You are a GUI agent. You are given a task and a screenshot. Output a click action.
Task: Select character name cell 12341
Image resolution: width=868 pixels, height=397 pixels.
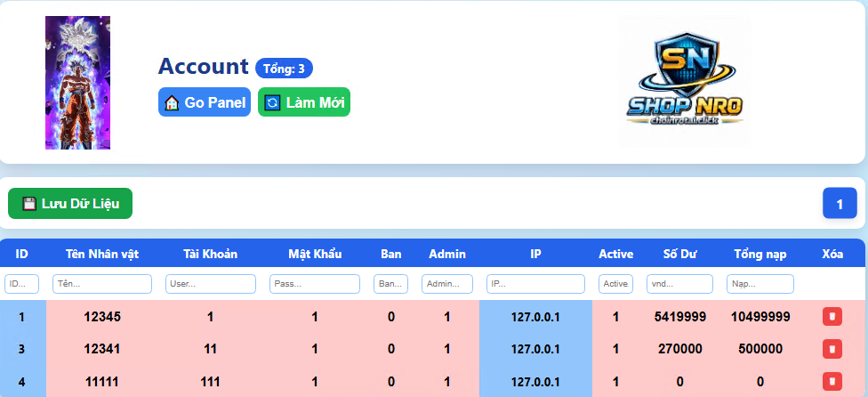tap(102, 349)
